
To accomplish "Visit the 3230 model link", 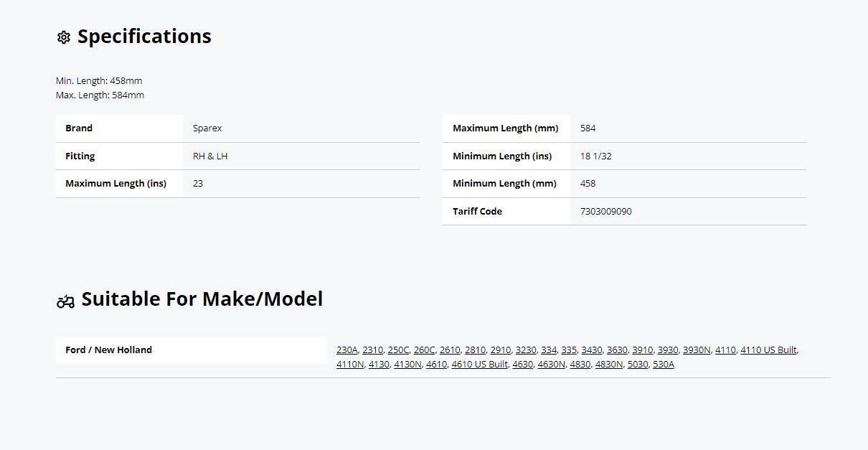I will (526, 350).
